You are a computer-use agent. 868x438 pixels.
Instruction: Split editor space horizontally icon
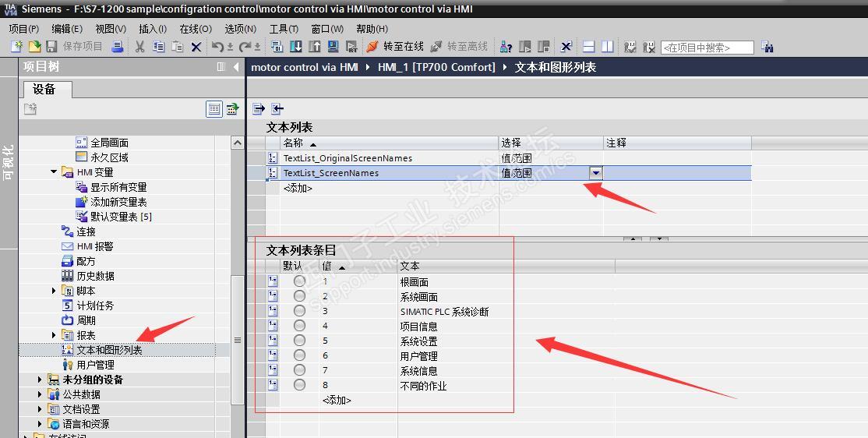tap(589, 47)
